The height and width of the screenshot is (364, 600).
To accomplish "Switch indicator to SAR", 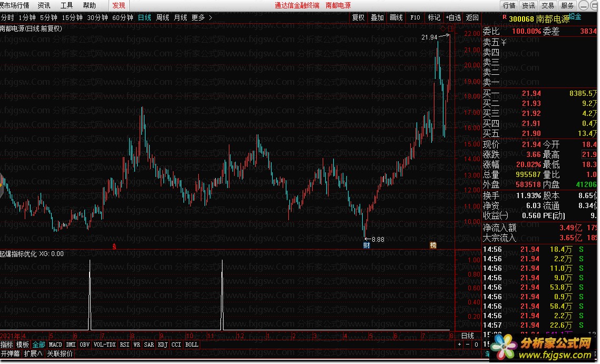I will 149,345.
